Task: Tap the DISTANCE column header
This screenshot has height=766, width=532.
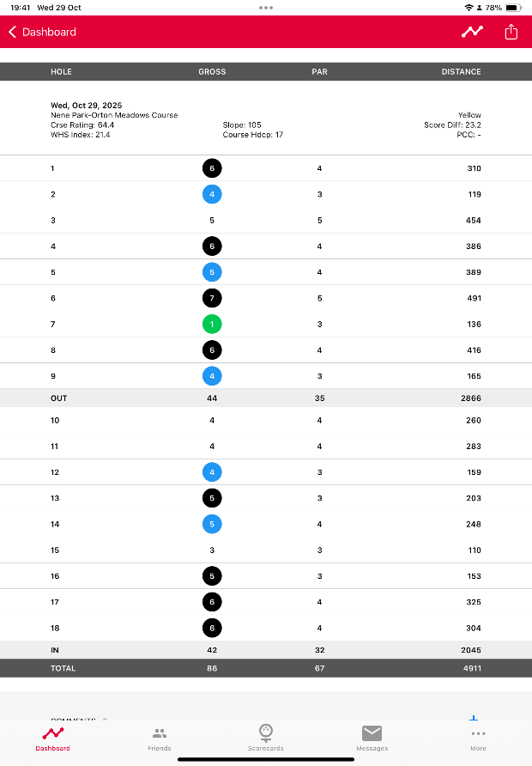Action: coord(461,72)
